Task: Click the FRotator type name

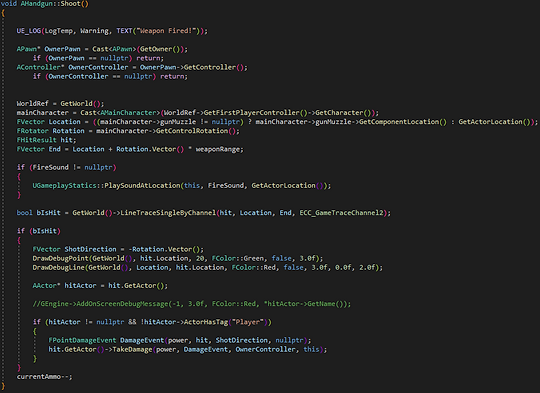Action: pos(32,131)
